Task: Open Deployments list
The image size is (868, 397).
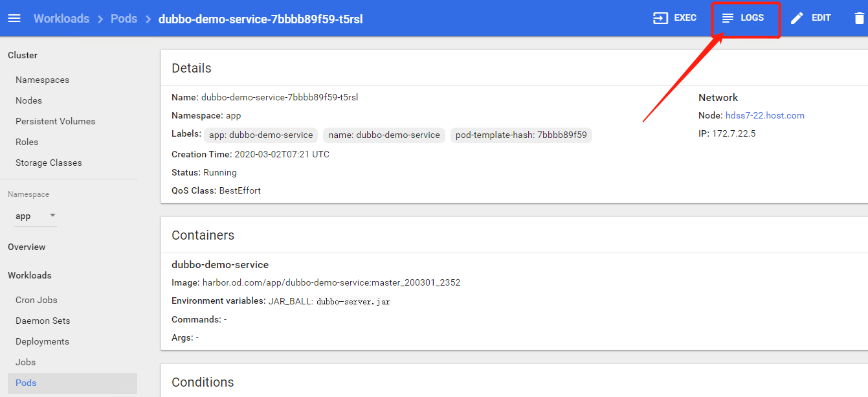Action: [x=42, y=341]
